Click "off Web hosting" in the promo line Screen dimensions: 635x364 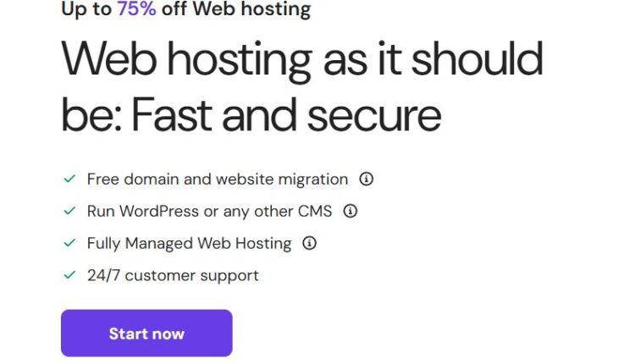coord(235,10)
